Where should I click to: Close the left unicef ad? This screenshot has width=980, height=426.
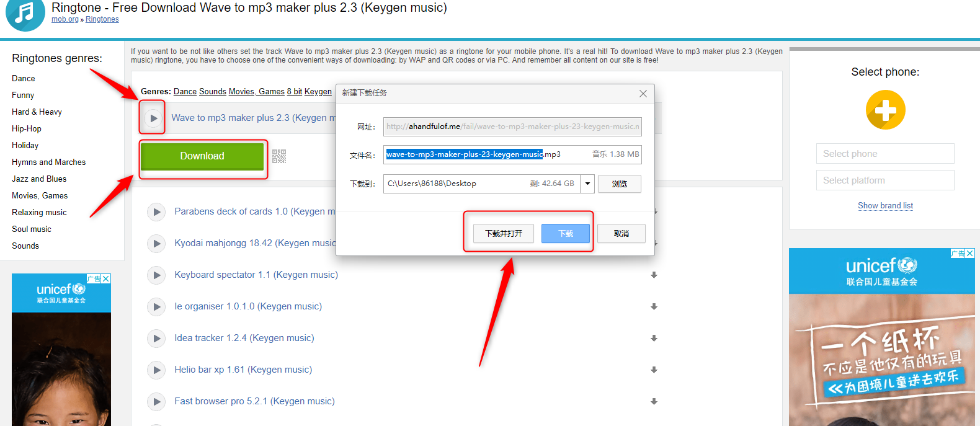point(106,279)
